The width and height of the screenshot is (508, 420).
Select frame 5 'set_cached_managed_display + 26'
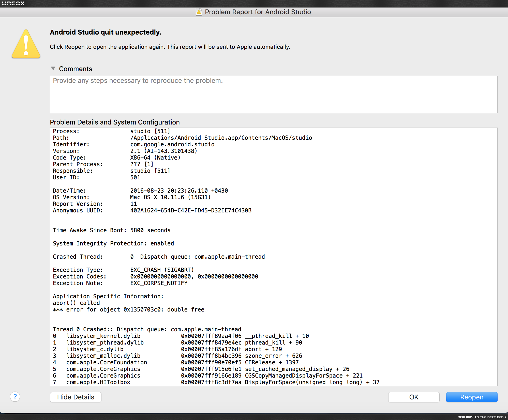(x=297, y=369)
